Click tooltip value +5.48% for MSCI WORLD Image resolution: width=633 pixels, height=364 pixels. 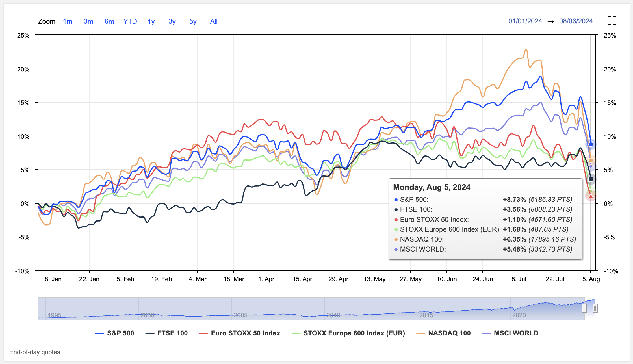point(514,249)
